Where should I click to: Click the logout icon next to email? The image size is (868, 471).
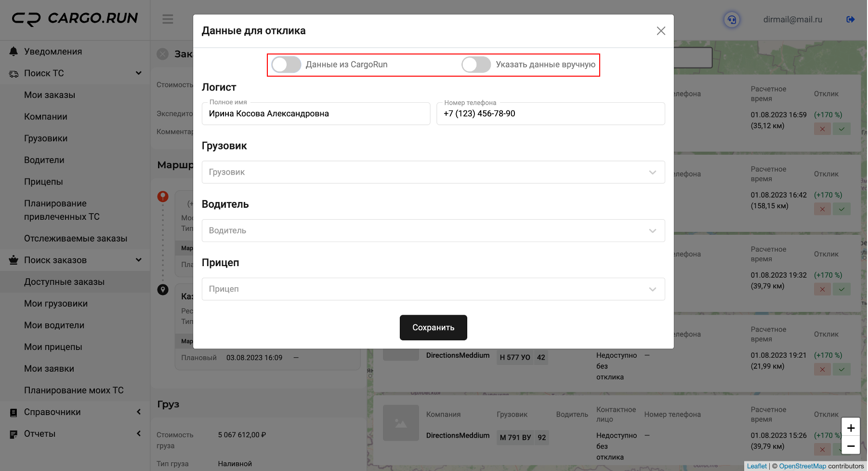tap(850, 19)
